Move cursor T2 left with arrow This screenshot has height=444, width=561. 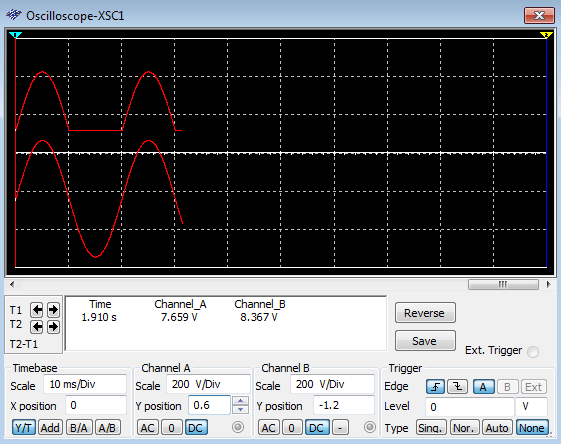tap(37, 326)
